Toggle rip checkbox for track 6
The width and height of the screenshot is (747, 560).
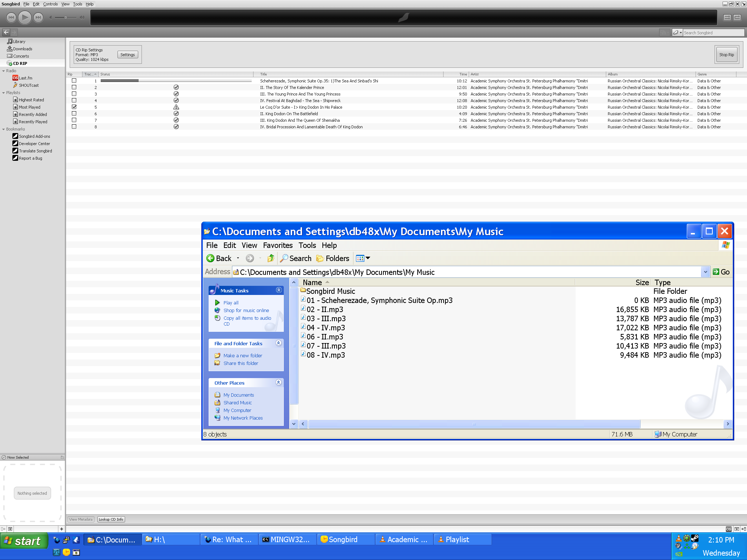point(74,113)
